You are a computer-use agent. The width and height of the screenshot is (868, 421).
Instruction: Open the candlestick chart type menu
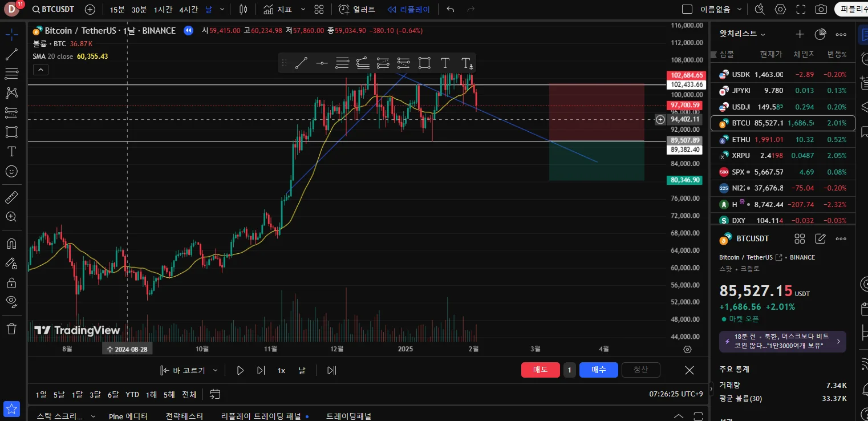click(244, 10)
